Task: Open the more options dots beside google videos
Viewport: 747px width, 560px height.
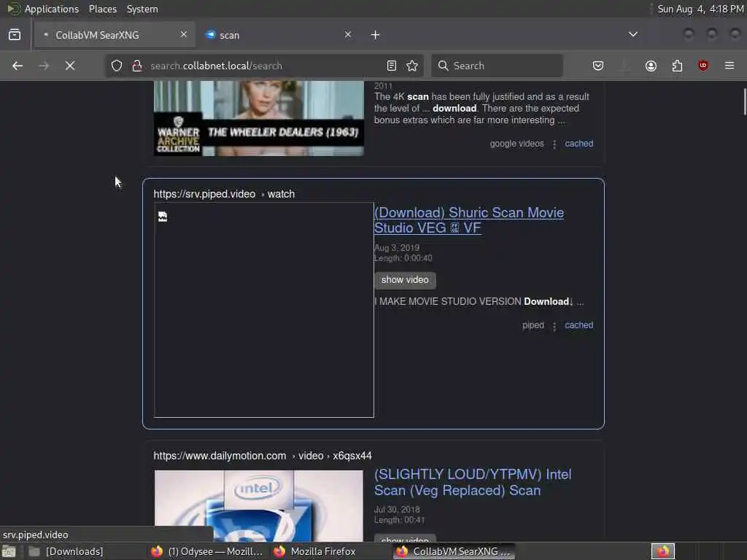Action: pos(554,144)
